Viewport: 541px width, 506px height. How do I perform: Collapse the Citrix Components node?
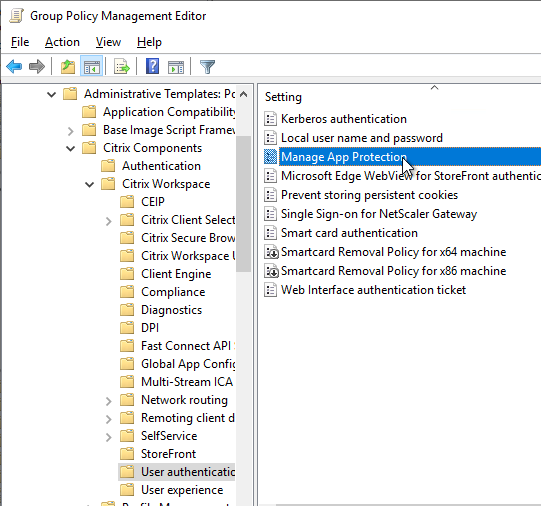coord(70,149)
